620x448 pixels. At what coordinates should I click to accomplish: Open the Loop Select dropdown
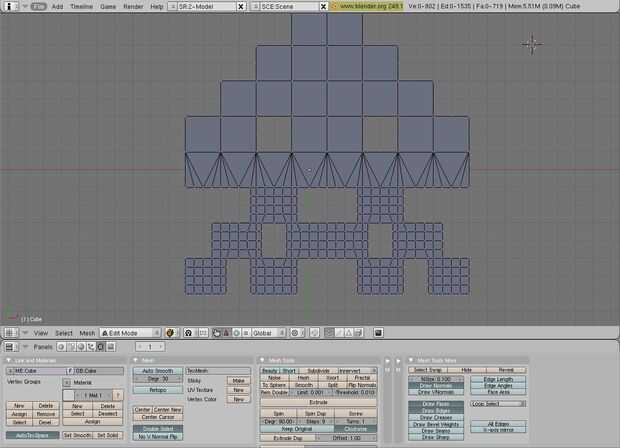click(498, 404)
